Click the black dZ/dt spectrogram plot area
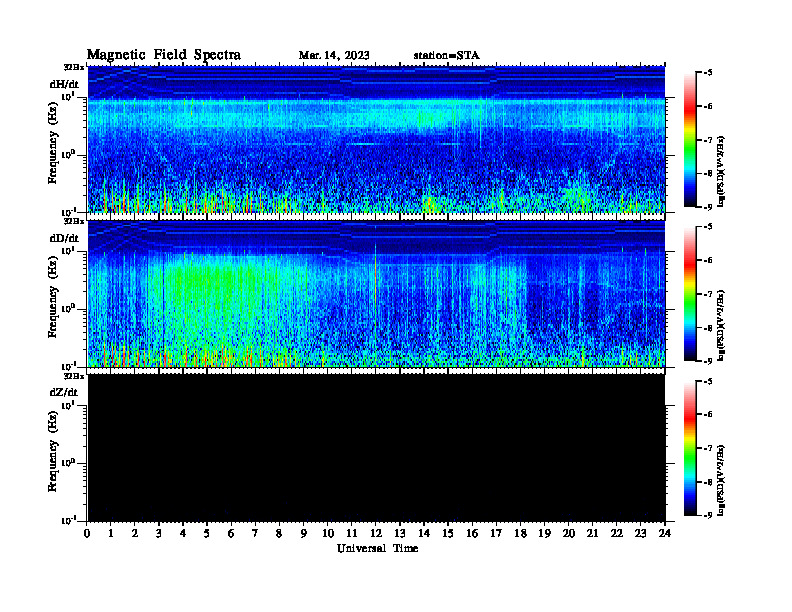The width and height of the screenshot is (792, 612). coord(376,447)
